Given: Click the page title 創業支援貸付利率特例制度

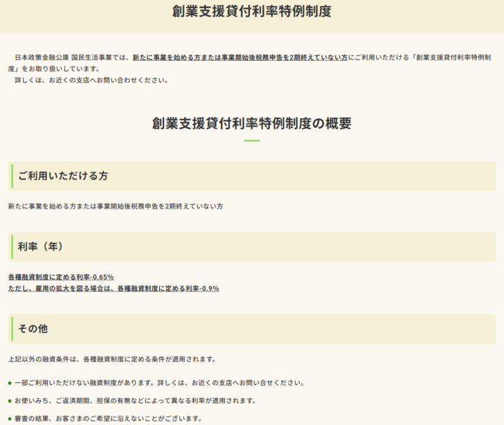Looking at the screenshot, I should tap(252, 11).
